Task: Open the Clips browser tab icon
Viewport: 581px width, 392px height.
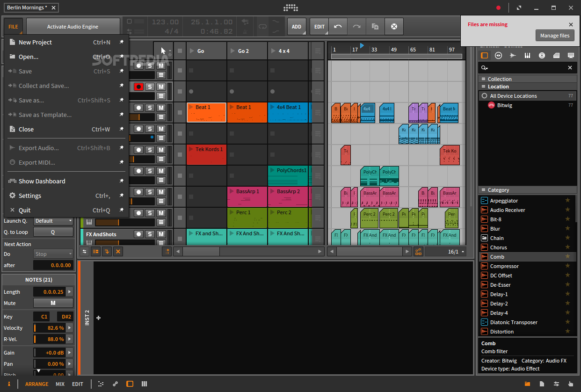Action: [x=556, y=55]
